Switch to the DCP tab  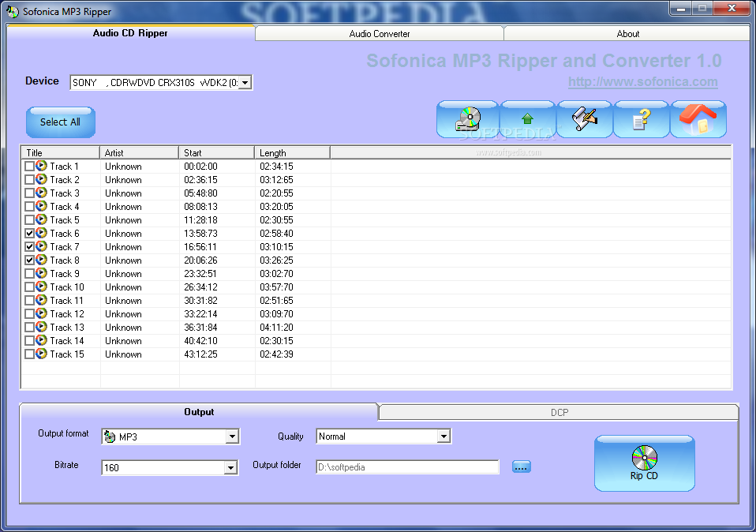560,412
